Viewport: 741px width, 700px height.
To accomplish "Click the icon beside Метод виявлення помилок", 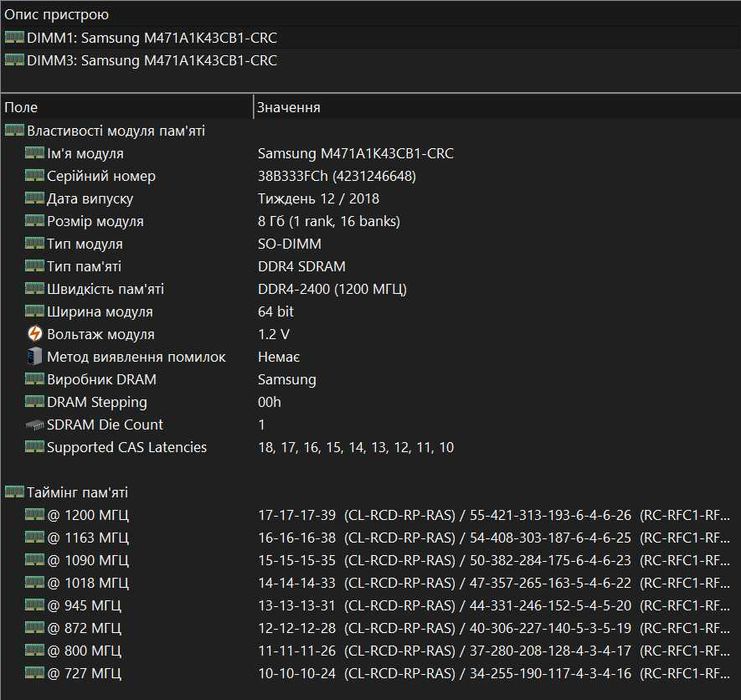I will [x=34, y=357].
